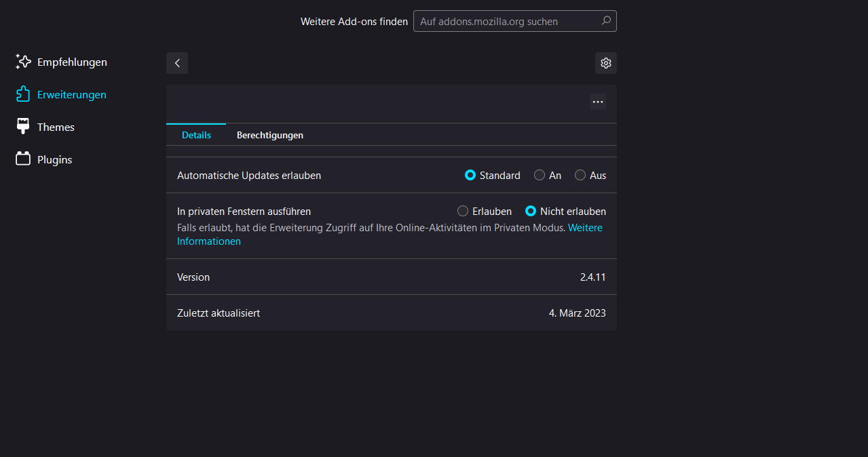Click the Plugins text label in sidebar
Viewport: 868px width, 457px height.
[54, 159]
